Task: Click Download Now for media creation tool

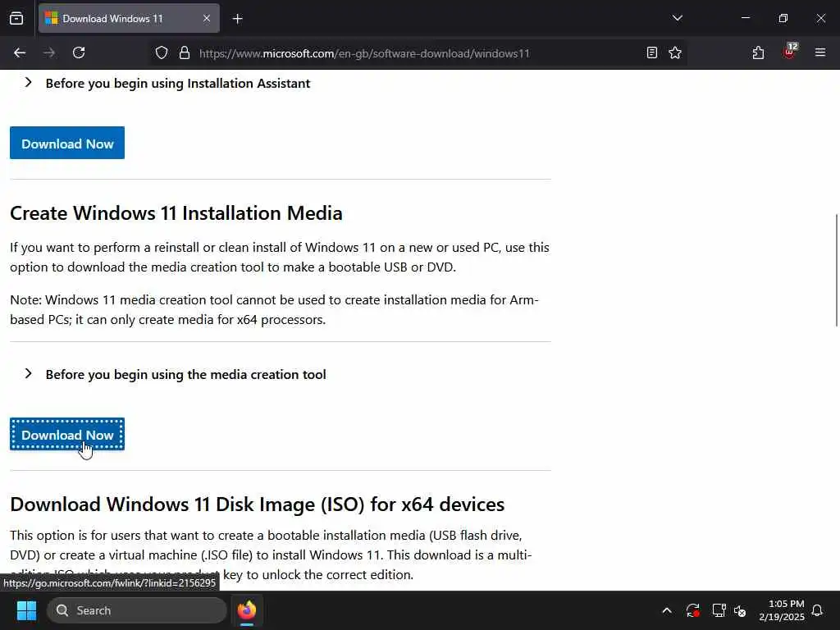Action: (67, 435)
